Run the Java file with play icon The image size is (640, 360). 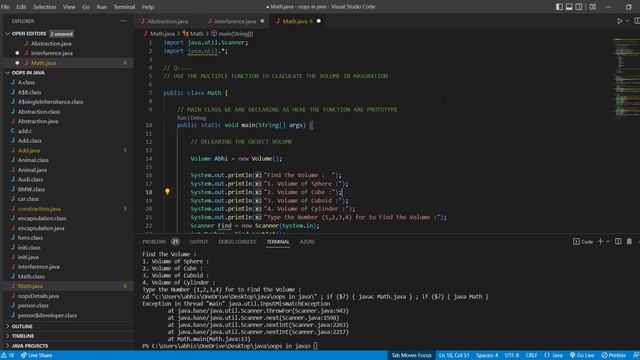click(620, 21)
